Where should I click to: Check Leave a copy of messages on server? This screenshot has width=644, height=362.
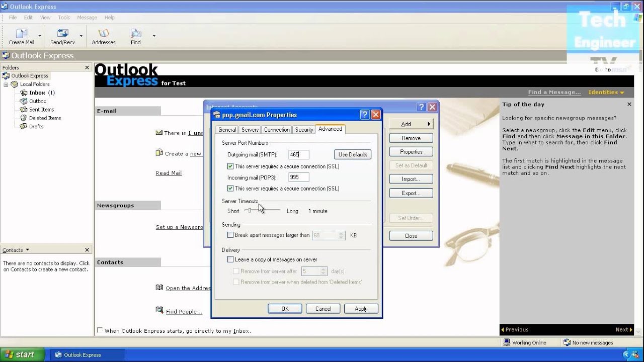(230, 259)
